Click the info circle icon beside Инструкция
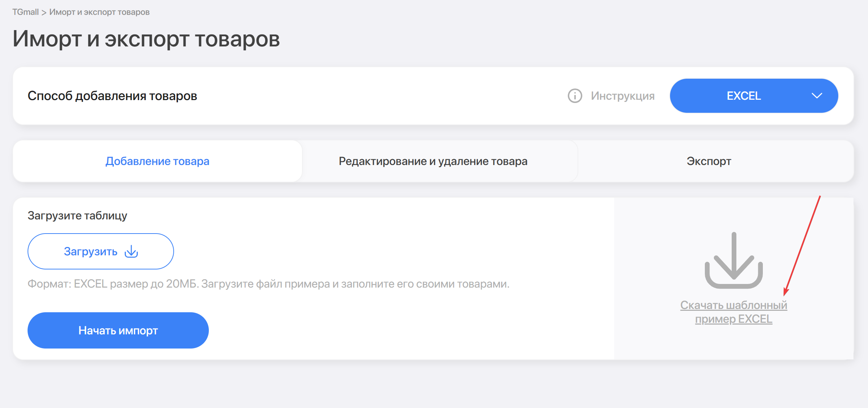868x408 pixels. pos(575,96)
